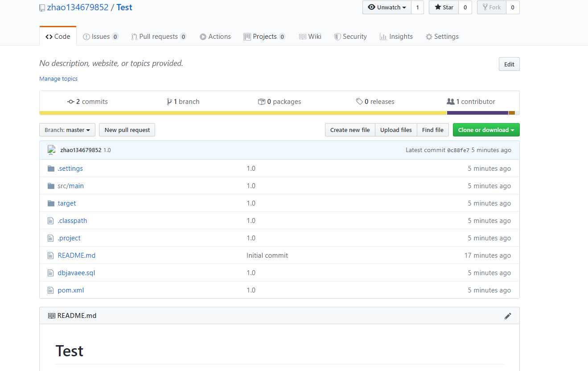Open the zhao134679852 owner link in title
Image resolution: width=588 pixels, height=371 pixels.
tap(78, 7)
